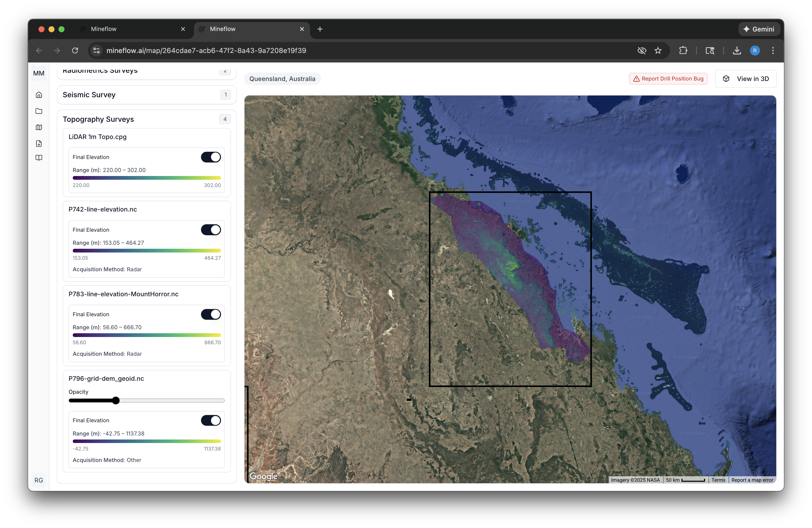The width and height of the screenshot is (812, 528).
Task: Click the file download icon in the sidebar
Action: [x=39, y=143]
